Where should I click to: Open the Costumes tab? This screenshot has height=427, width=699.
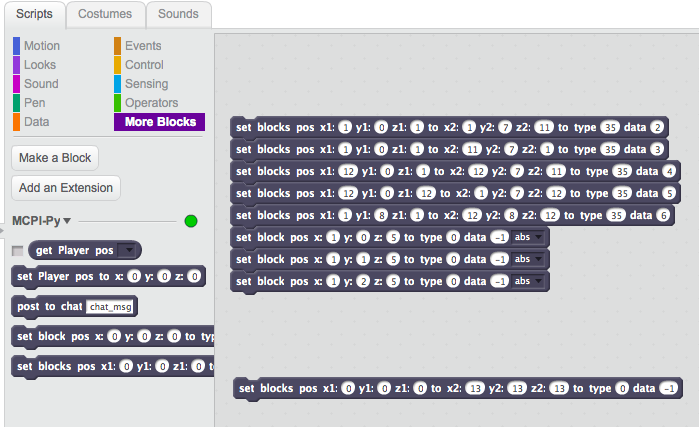[x=105, y=14]
